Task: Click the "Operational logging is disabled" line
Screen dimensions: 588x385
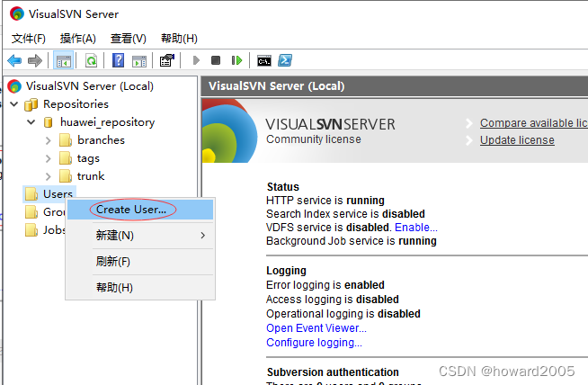Action: point(343,314)
